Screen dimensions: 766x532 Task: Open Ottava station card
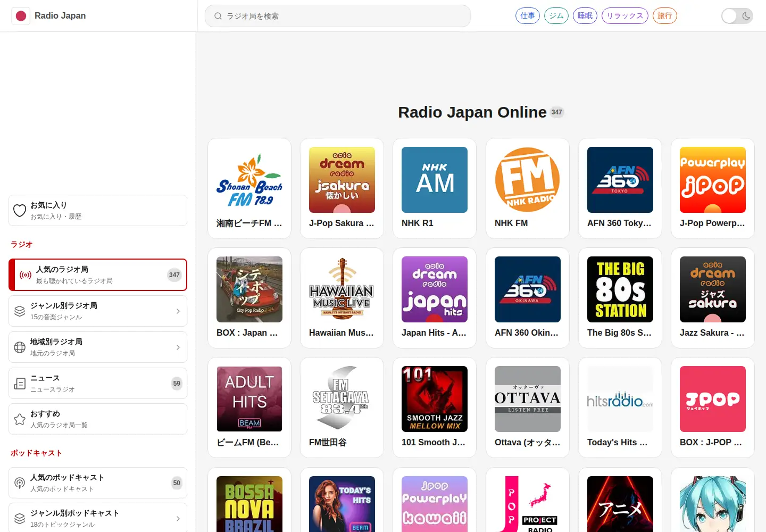pyautogui.click(x=528, y=408)
